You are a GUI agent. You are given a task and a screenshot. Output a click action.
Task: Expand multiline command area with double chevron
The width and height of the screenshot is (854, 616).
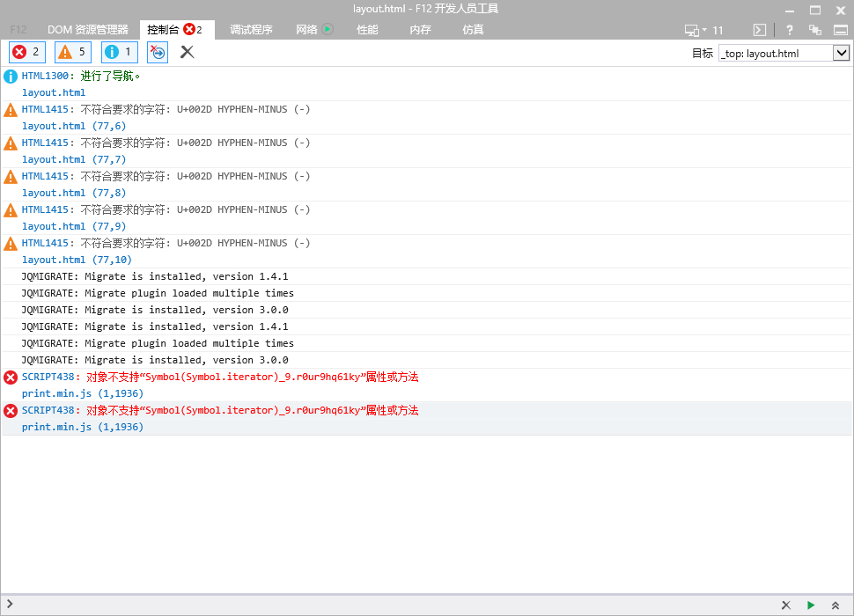(x=835, y=605)
